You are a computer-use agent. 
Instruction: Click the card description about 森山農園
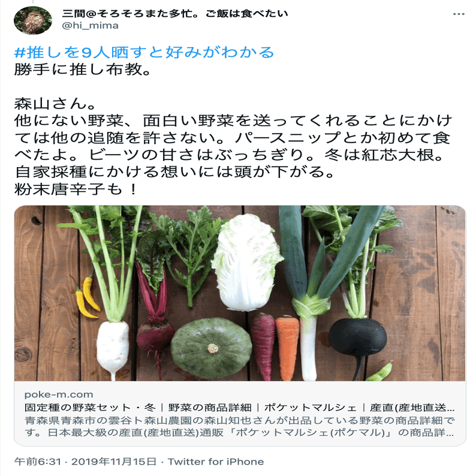click(x=239, y=426)
